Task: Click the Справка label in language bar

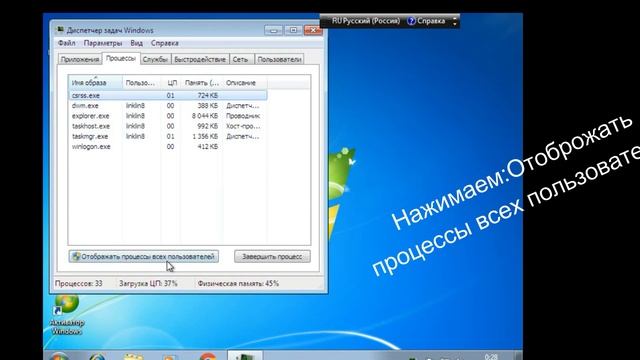Action: pos(431,21)
